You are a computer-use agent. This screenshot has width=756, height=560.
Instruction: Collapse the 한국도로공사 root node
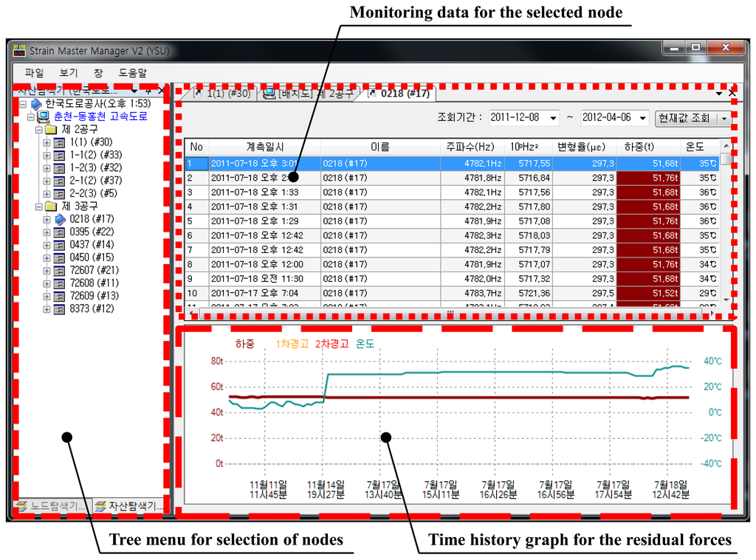(23, 104)
